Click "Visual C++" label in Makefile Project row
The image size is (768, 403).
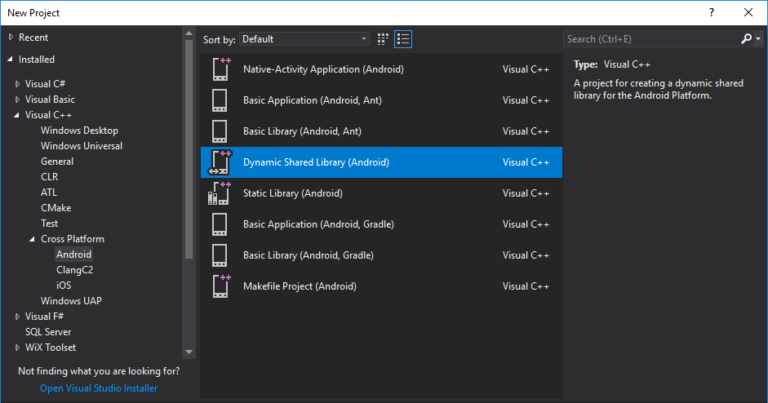(x=526, y=286)
